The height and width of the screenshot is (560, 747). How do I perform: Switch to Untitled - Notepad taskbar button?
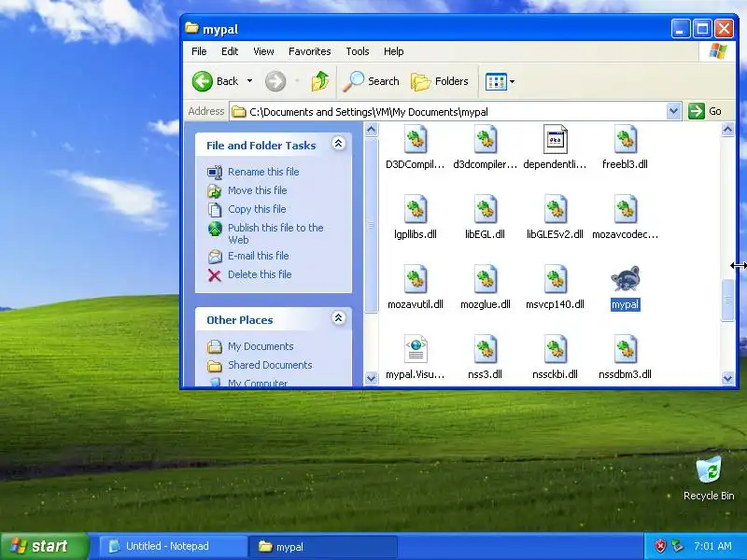pyautogui.click(x=174, y=546)
